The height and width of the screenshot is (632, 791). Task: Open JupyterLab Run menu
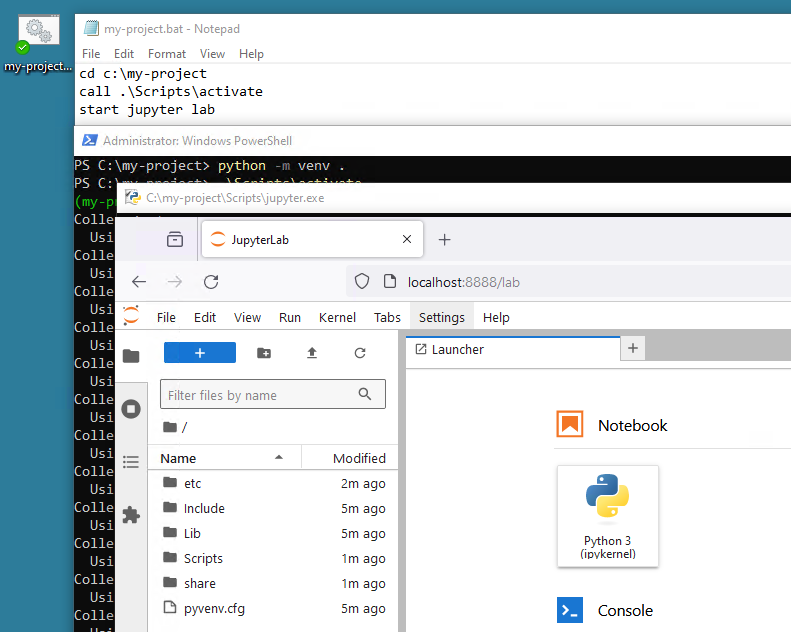[290, 317]
